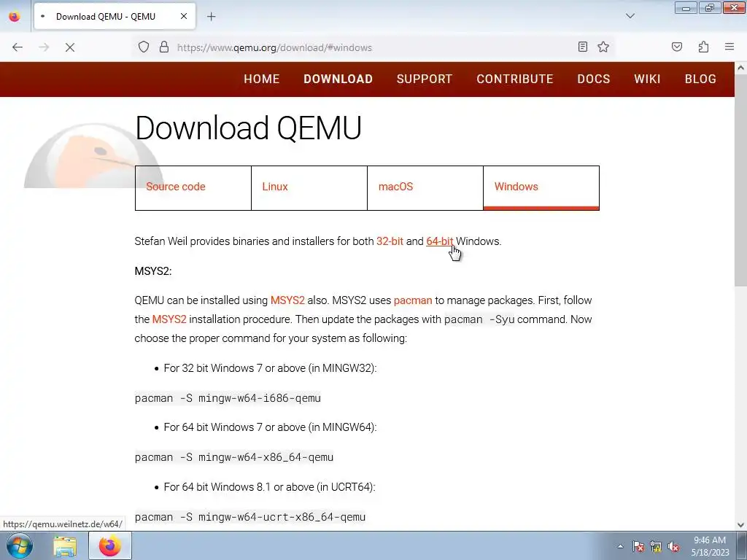The image size is (747, 560).
Task: Switch to the Linux download tab
Action: click(x=309, y=187)
